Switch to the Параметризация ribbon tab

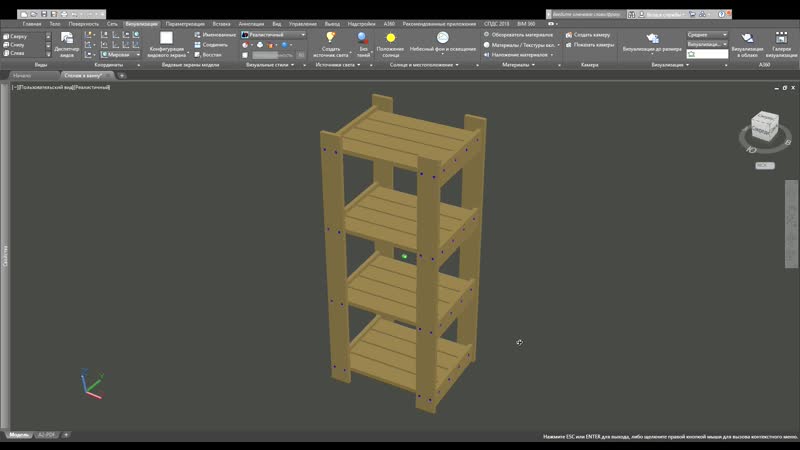click(x=186, y=23)
